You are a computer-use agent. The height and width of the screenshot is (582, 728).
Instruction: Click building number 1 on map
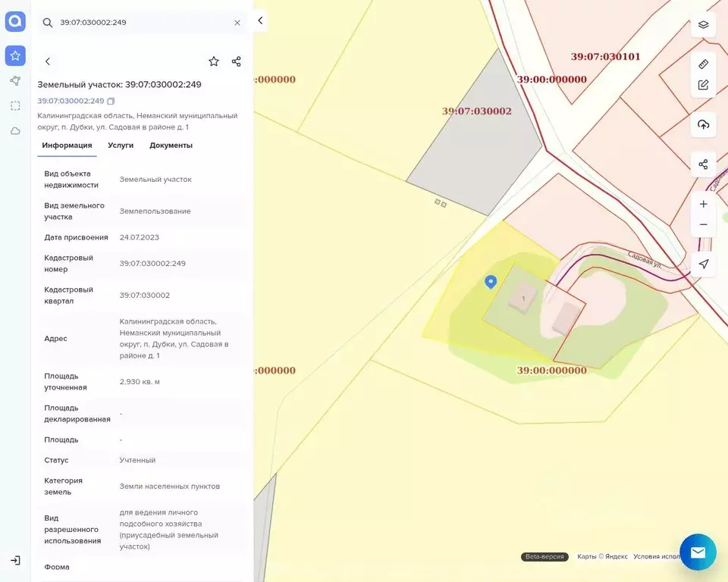point(524,299)
